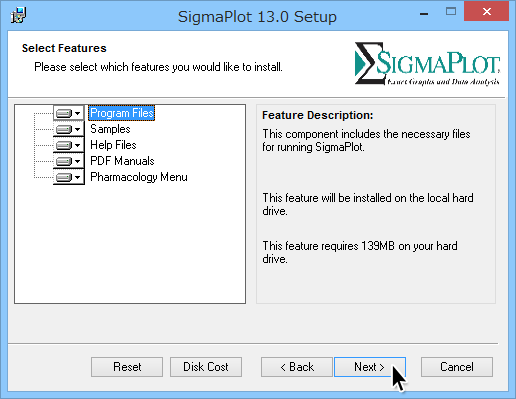Click the 'requires 139MB' text
The width and height of the screenshot is (516, 399).
click(x=357, y=246)
